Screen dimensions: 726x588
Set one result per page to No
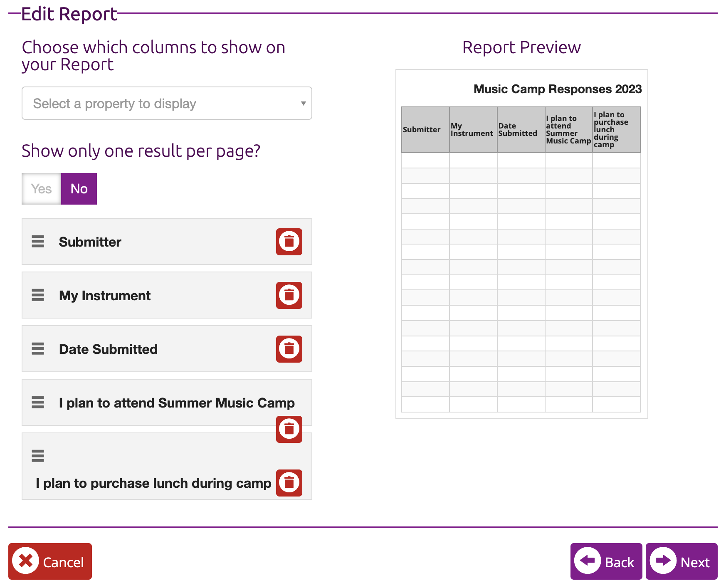coord(79,189)
